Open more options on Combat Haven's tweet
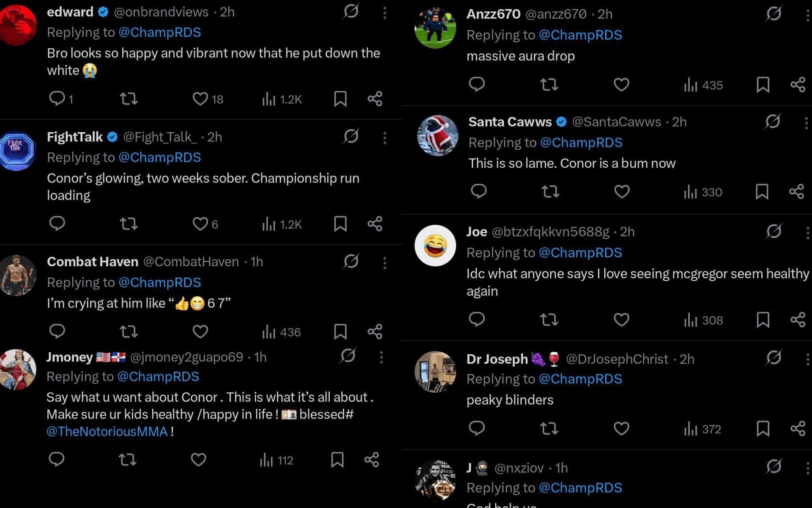 (x=384, y=263)
